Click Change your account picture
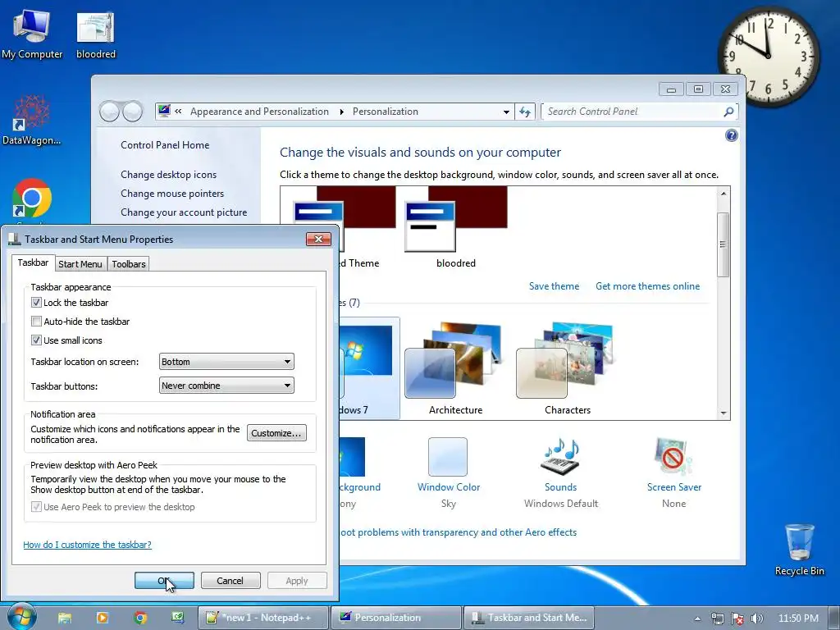The width and height of the screenshot is (840, 630). pos(184,212)
